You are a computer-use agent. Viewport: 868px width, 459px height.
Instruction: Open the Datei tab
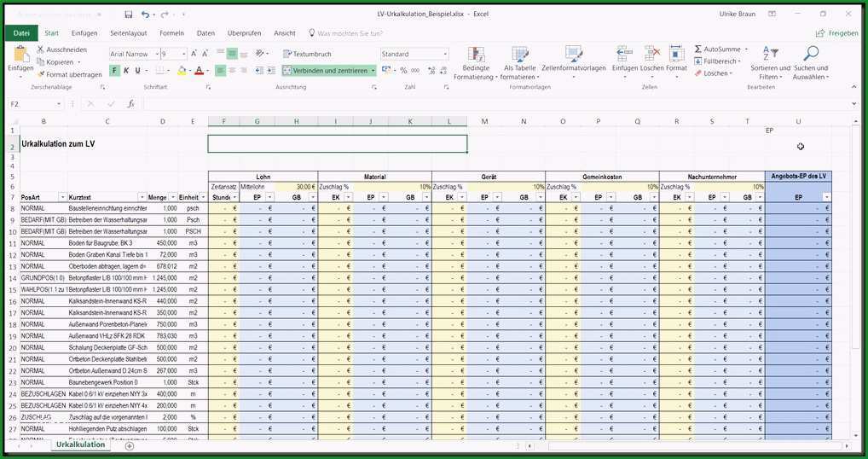(x=21, y=33)
